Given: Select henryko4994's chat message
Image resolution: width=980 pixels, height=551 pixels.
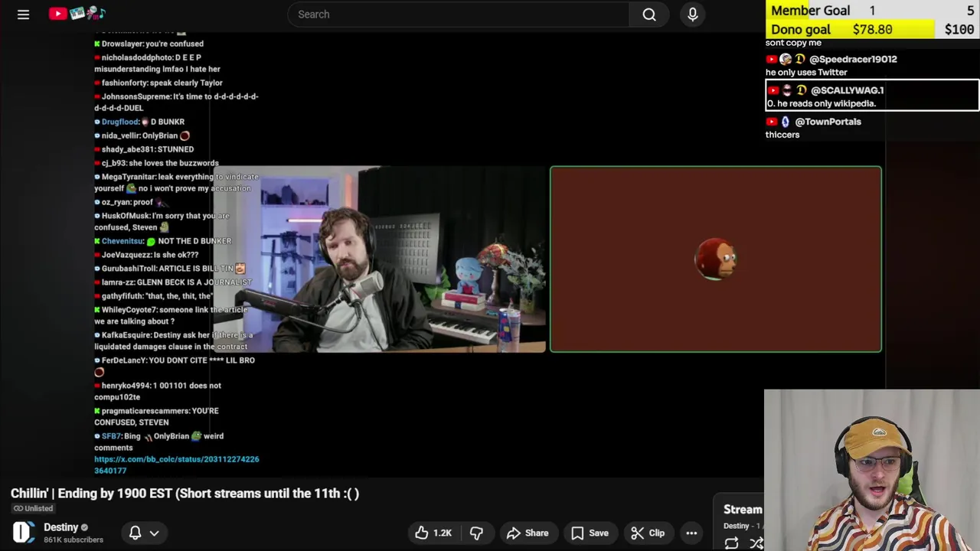Looking at the screenshot, I should pyautogui.click(x=158, y=391).
